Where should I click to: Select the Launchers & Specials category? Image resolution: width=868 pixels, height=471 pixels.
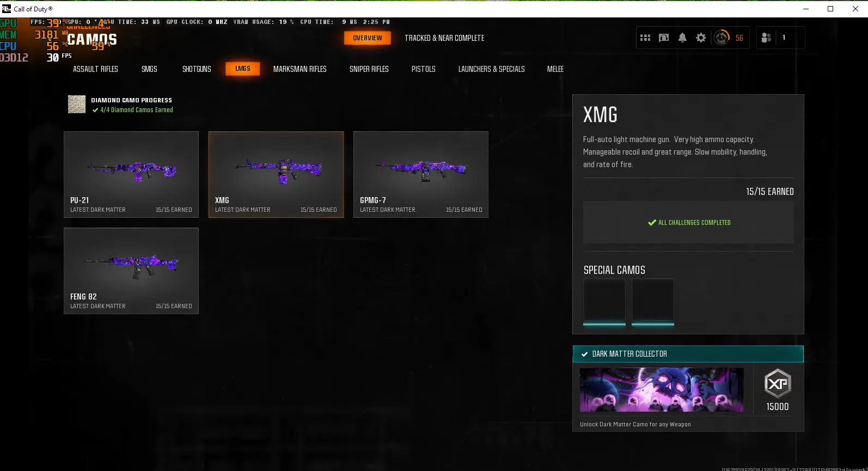click(x=492, y=69)
